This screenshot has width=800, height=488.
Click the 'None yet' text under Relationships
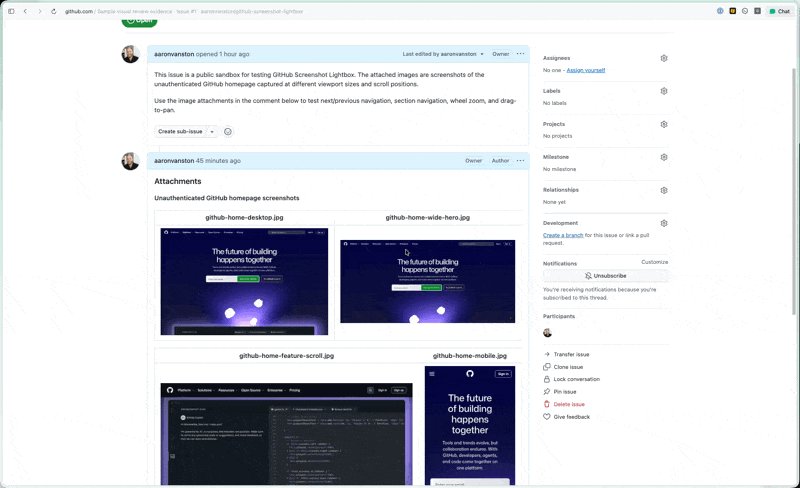point(554,202)
